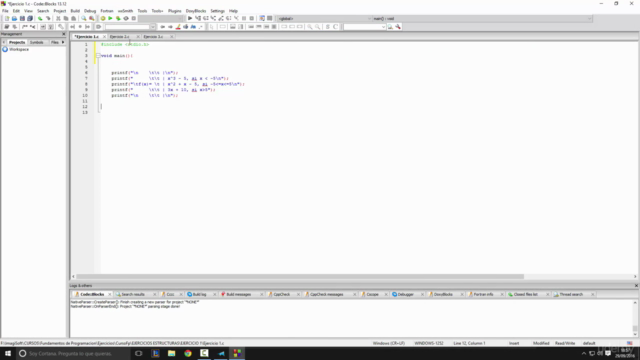Open the Symbols tab in Management
Screen dimensions: 640x360
(36, 42)
